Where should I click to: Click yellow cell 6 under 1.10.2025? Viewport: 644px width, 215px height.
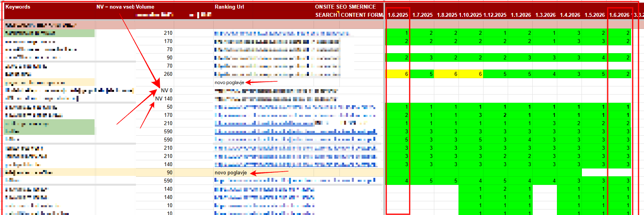click(x=471, y=74)
